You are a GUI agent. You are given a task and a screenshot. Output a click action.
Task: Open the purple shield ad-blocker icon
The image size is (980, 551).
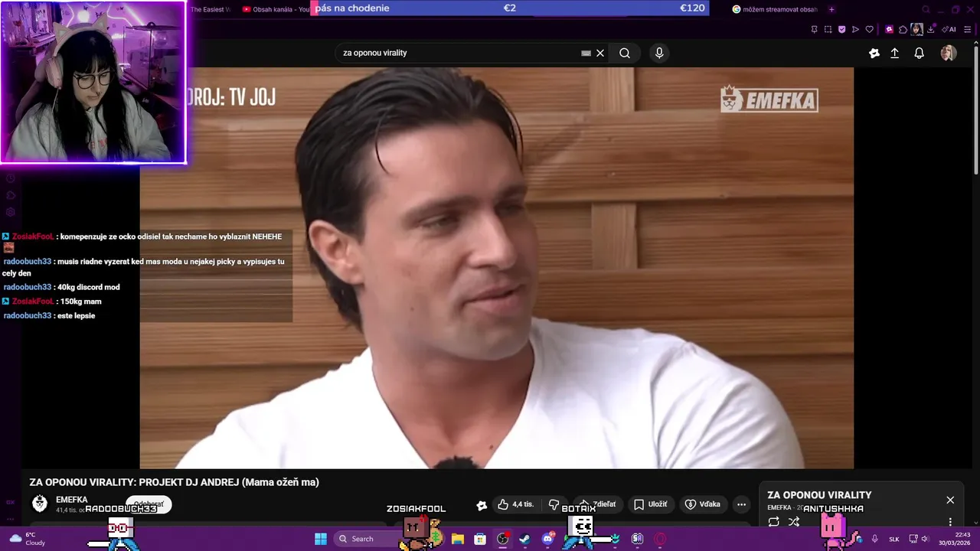click(x=841, y=29)
